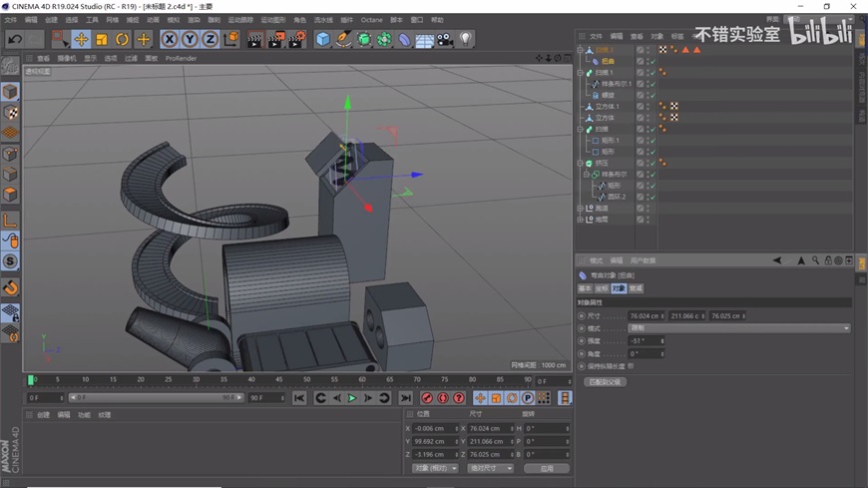Click the Light object icon
The image size is (868, 488).
(x=465, y=39)
